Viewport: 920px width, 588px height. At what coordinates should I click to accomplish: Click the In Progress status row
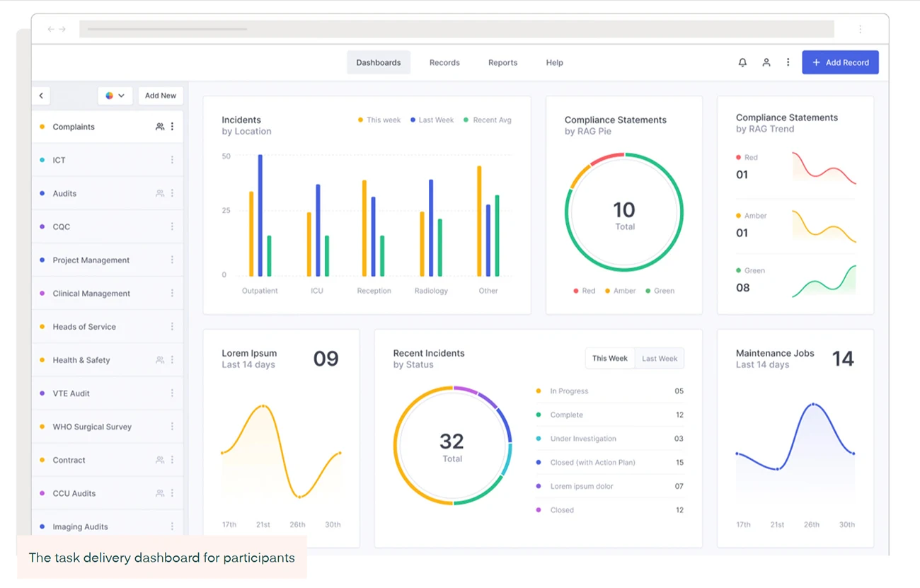pos(609,391)
